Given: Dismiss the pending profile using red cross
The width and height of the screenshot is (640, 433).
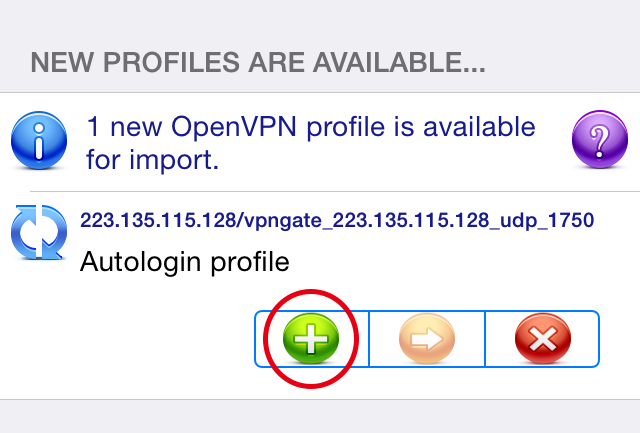Looking at the screenshot, I should coord(543,338).
